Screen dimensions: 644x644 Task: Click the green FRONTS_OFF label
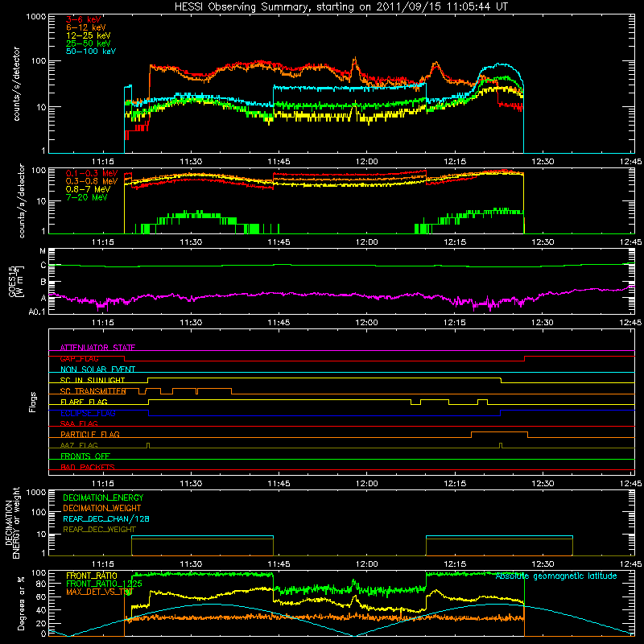point(85,456)
